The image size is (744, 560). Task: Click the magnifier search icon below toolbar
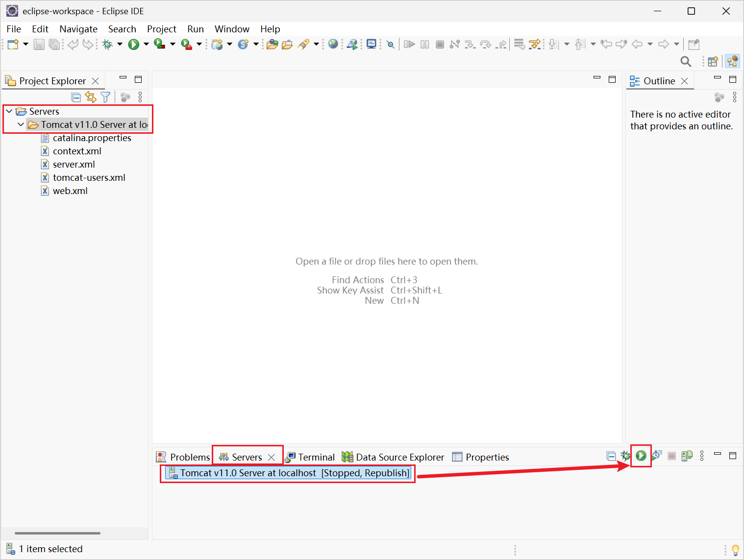tap(686, 61)
